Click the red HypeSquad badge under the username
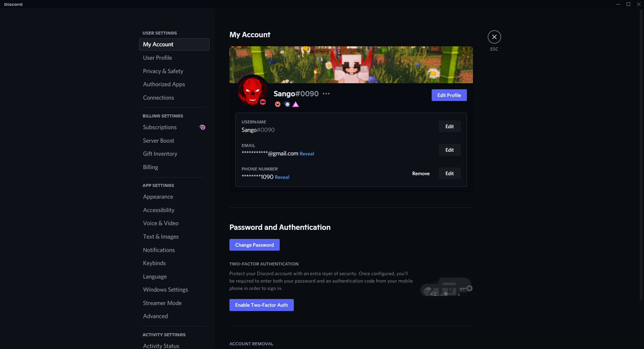The height and width of the screenshot is (349, 644). 277,104
